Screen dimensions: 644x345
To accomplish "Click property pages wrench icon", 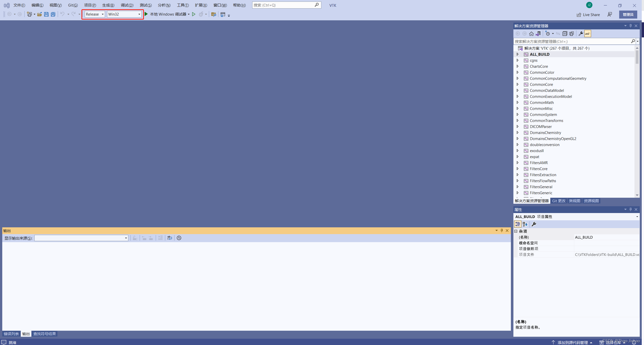I will pos(534,224).
